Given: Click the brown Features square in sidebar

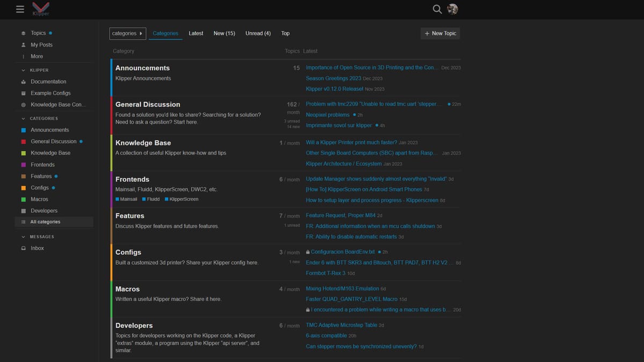Looking at the screenshot, I should coord(23,176).
